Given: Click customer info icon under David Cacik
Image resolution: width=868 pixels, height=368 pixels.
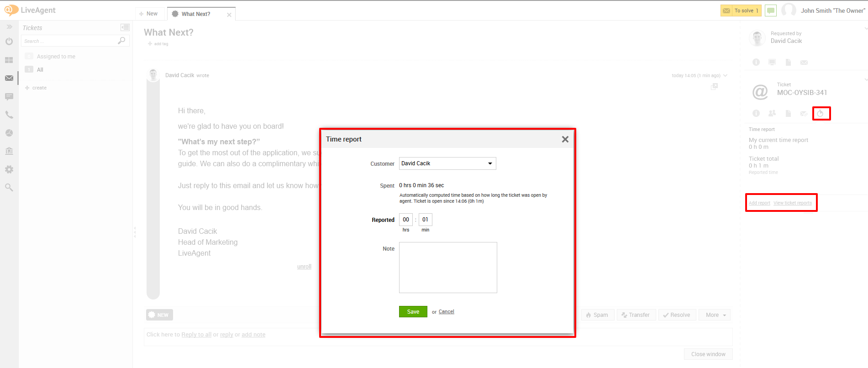Looking at the screenshot, I should 756,62.
